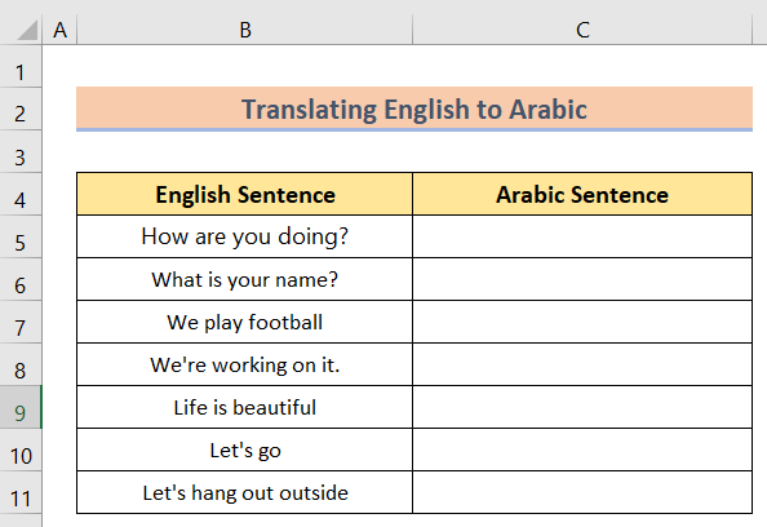Select column C header

(x=582, y=31)
